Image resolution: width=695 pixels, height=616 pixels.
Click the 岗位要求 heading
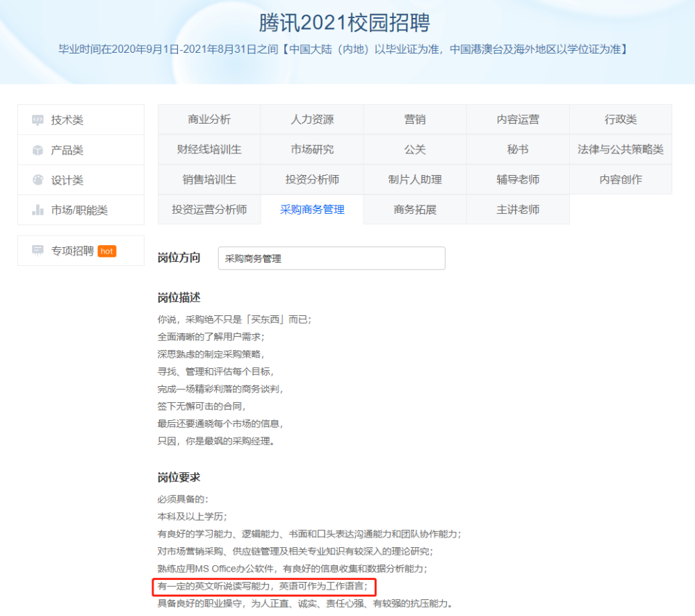tap(179, 477)
